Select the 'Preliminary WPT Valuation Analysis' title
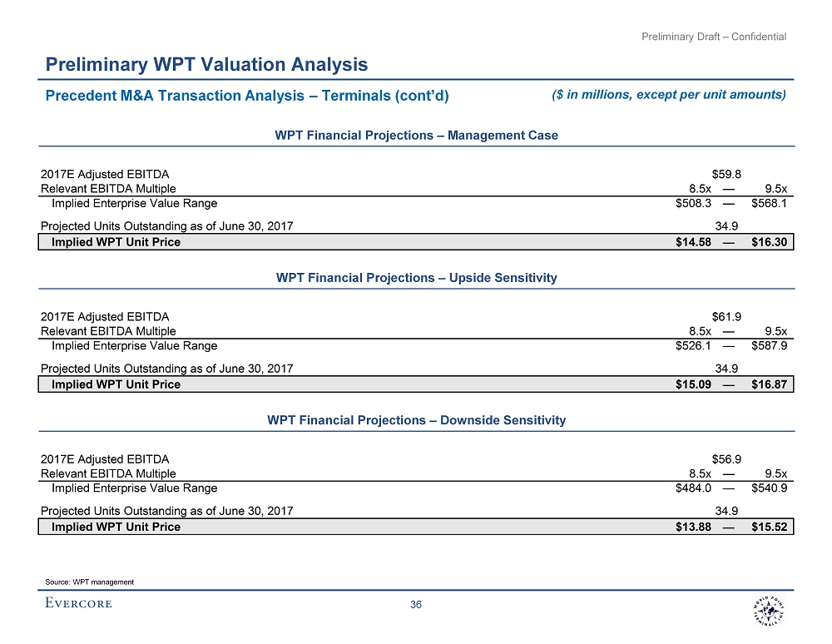Viewport: 832px width, 644px height. click(206, 64)
